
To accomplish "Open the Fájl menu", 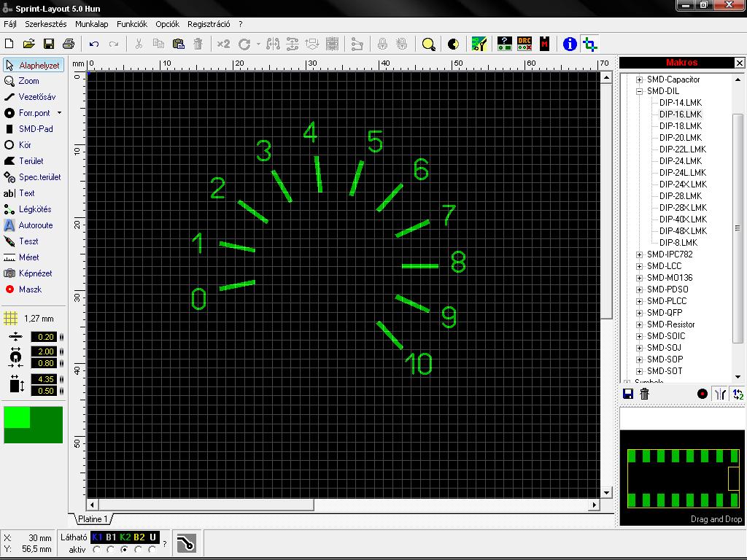I will (x=10, y=24).
